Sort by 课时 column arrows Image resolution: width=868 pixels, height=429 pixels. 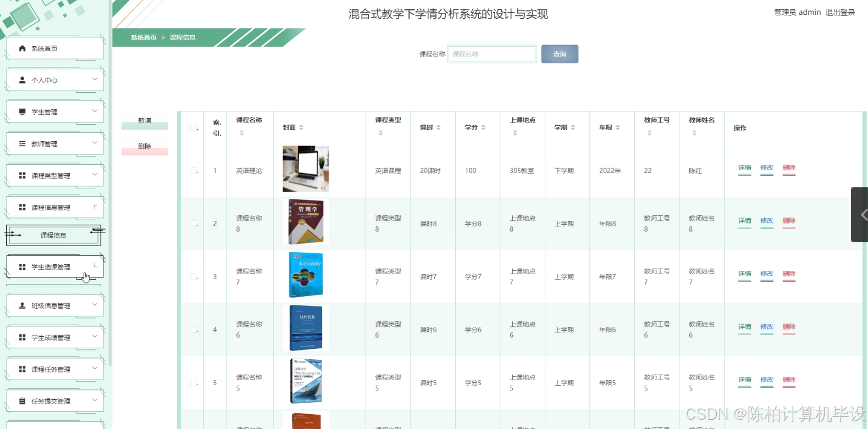pos(438,127)
